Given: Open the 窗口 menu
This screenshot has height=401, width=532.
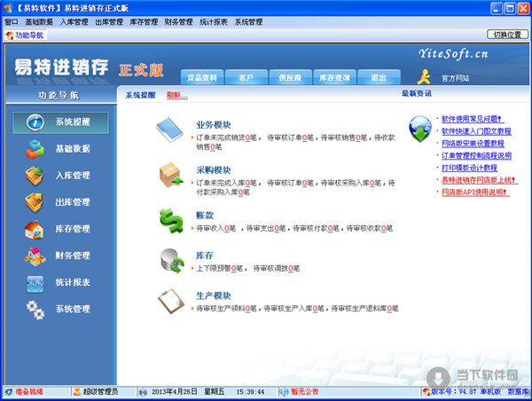Looking at the screenshot, I should click(12, 22).
